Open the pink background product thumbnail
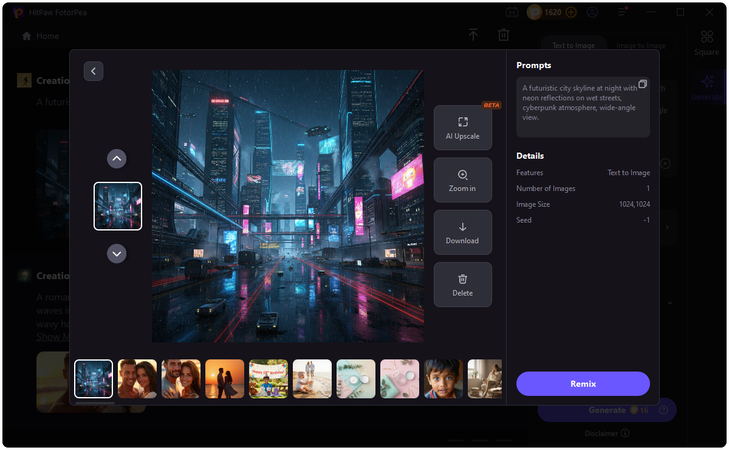Viewport: 729px width, 450px height. 399,378
